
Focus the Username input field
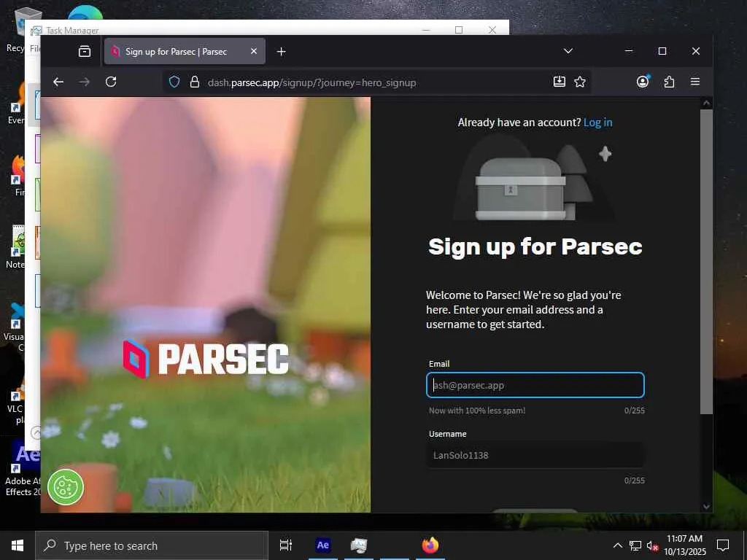click(x=535, y=455)
